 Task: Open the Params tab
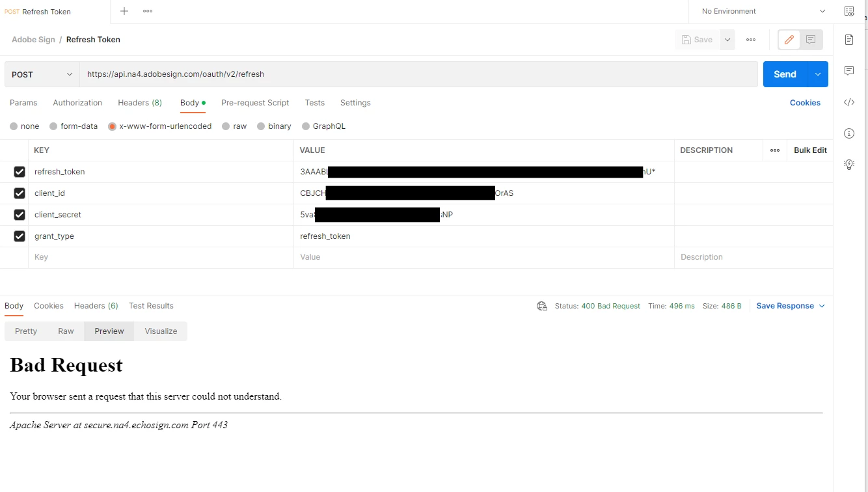[x=23, y=103]
